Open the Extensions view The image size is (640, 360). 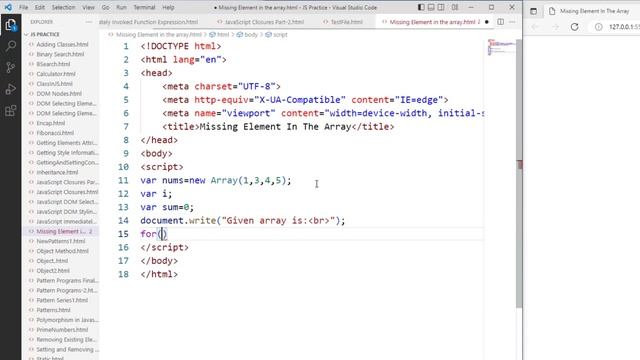pyautogui.click(x=11, y=111)
